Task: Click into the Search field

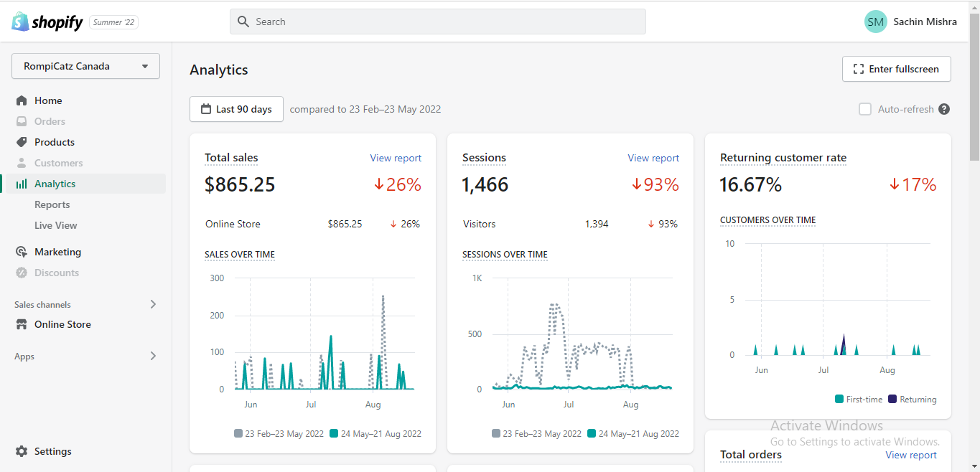Action: 438,22
